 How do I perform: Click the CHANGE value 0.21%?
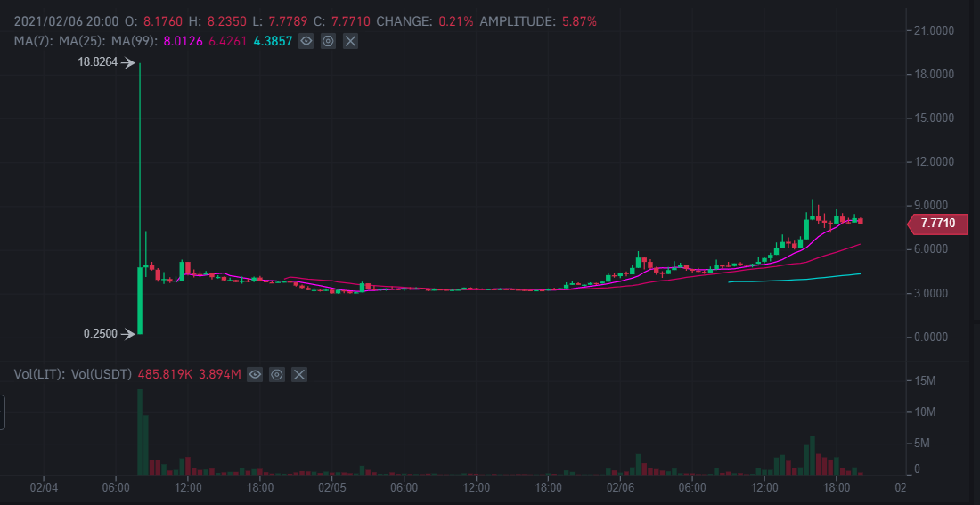click(455, 21)
